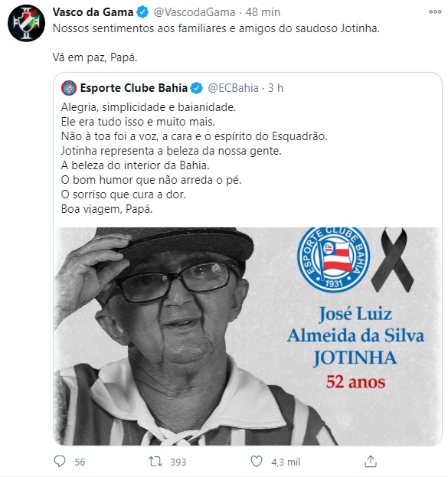View the 4,3 mil likes count
The image size is (448, 477).
pos(286,462)
